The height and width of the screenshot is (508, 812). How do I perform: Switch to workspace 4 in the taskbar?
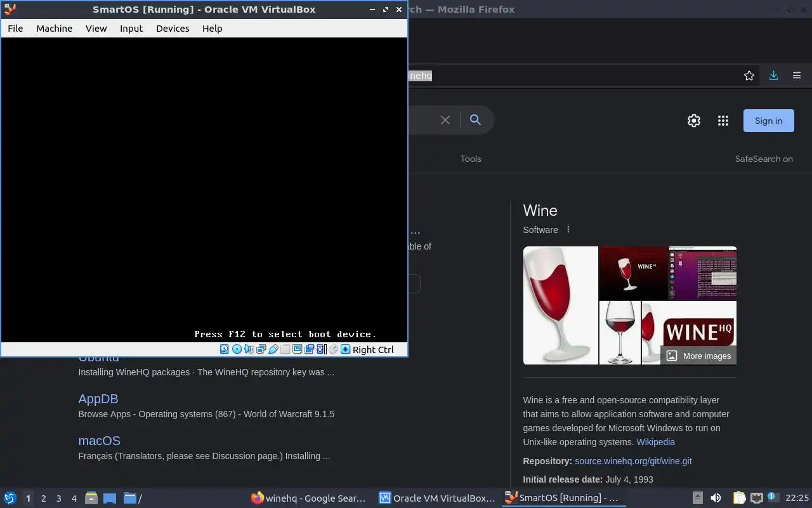click(x=74, y=498)
